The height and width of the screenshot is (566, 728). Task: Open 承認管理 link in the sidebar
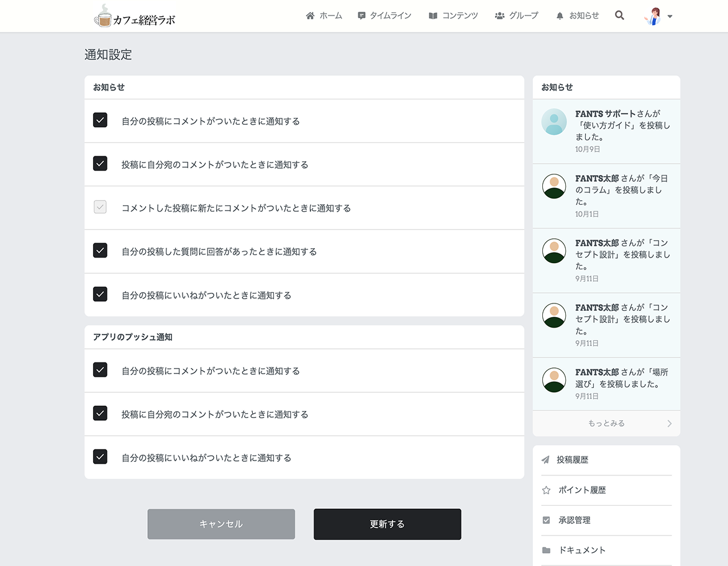575,520
